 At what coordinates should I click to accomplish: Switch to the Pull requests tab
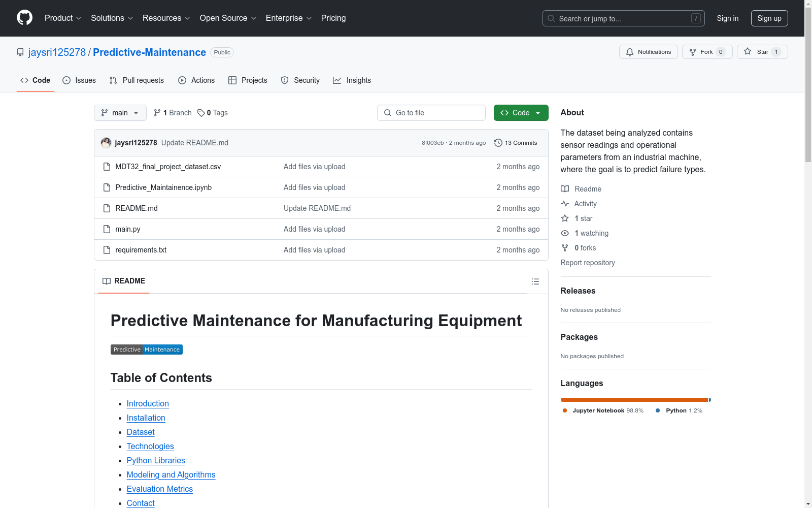click(x=137, y=80)
